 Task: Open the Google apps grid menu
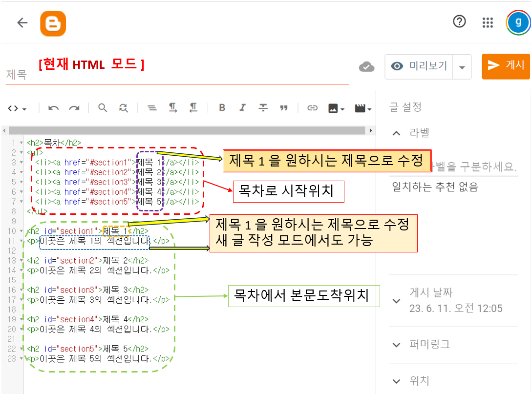488,22
